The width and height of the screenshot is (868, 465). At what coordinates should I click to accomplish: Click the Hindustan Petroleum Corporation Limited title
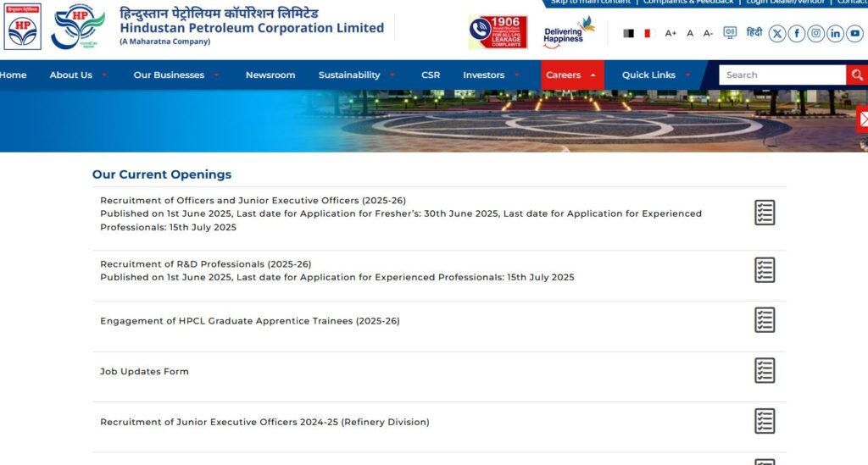(x=252, y=28)
